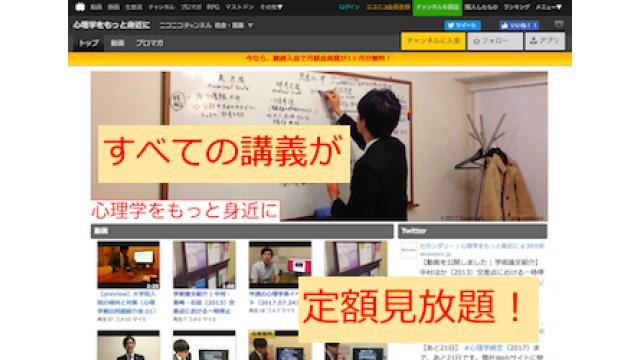Viewport: 640px width, 360px height.
Task: Switch to the ブロマガ tab under the title
Action: coord(149,43)
